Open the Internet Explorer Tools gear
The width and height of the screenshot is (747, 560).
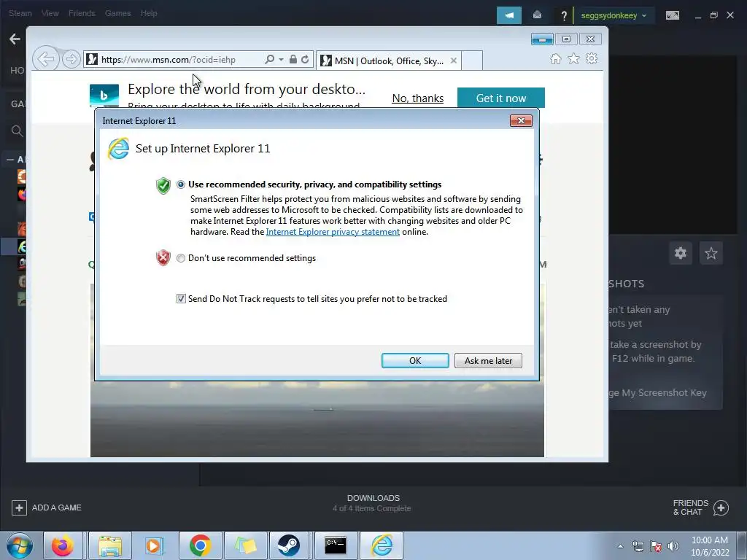pyautogui.click(x=592, y=58)
